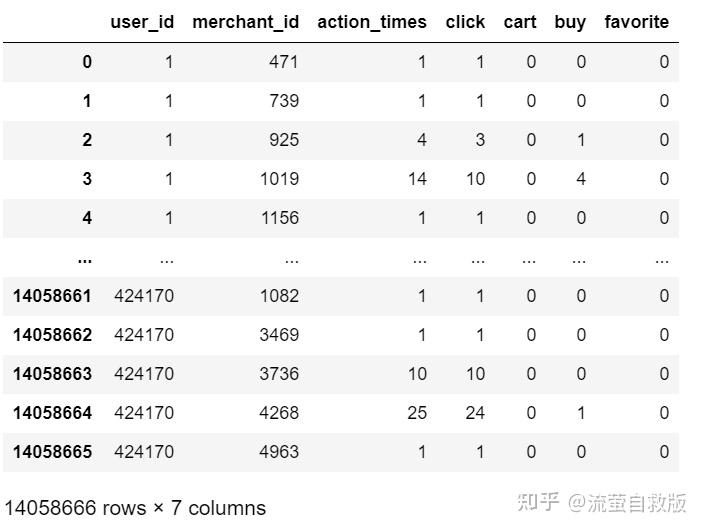The image size is (704, 531).
Task: Click the favorite column header
Action: pos(636,22)
